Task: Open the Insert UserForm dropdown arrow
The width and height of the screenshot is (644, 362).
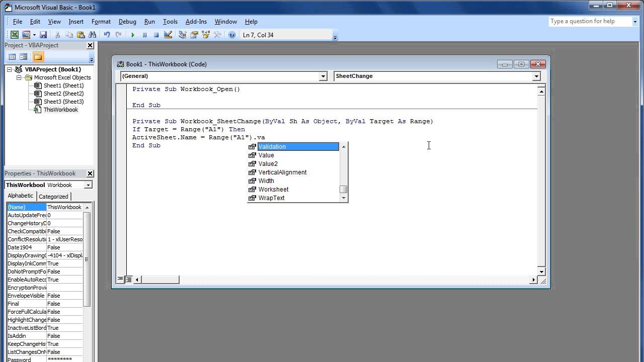Action: click(34, 35)
